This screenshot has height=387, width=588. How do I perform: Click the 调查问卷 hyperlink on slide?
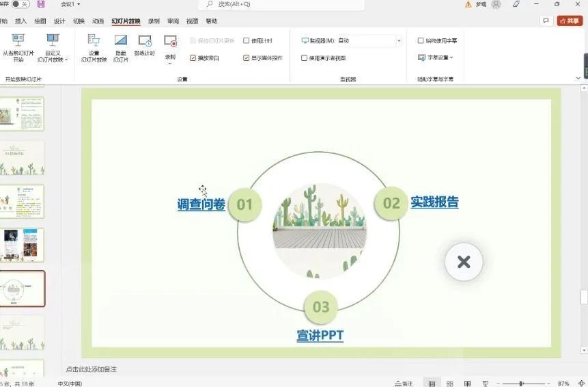pos(201,204)
